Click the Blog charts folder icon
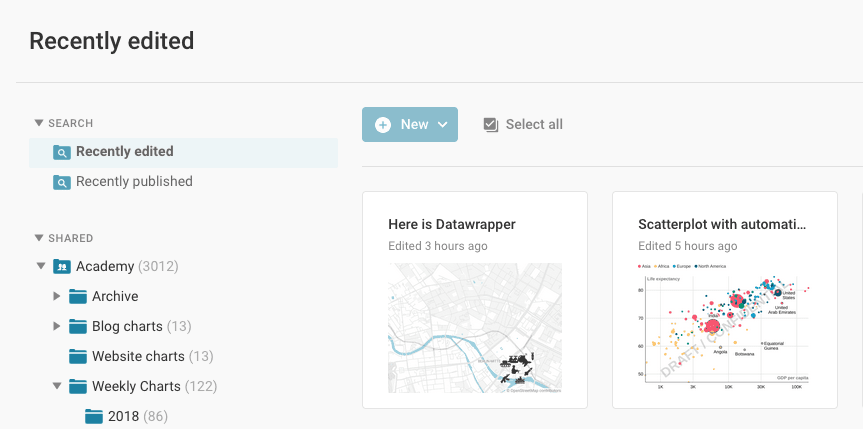Screen dimensions: 863x429 click(78, 326)
